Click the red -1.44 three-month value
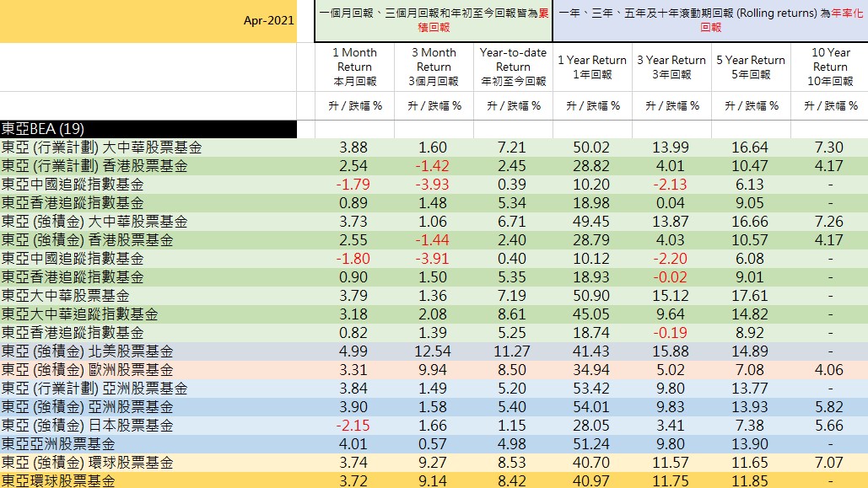Viewport: 868px width, 488px height. pyautogui.click(x=433, y=240)
